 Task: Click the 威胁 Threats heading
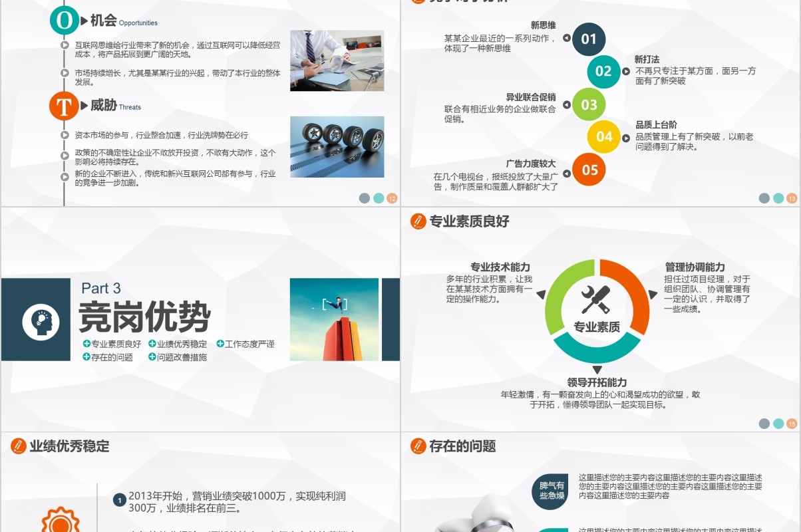pos(116,105)
